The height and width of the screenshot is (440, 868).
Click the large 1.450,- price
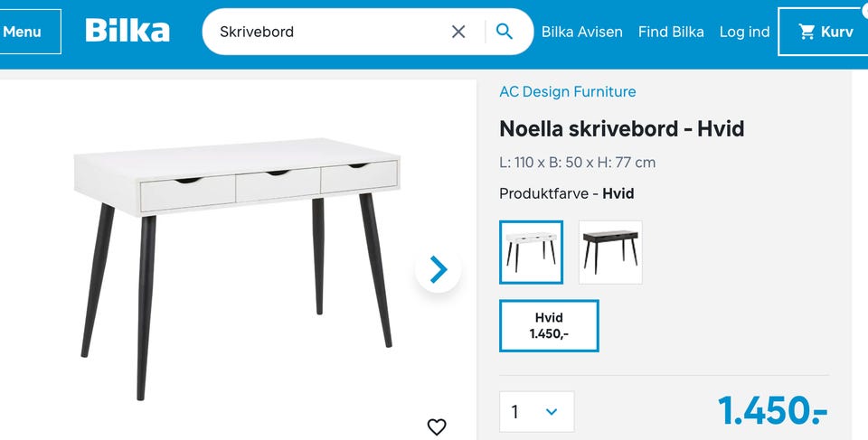tap(772, 411)
